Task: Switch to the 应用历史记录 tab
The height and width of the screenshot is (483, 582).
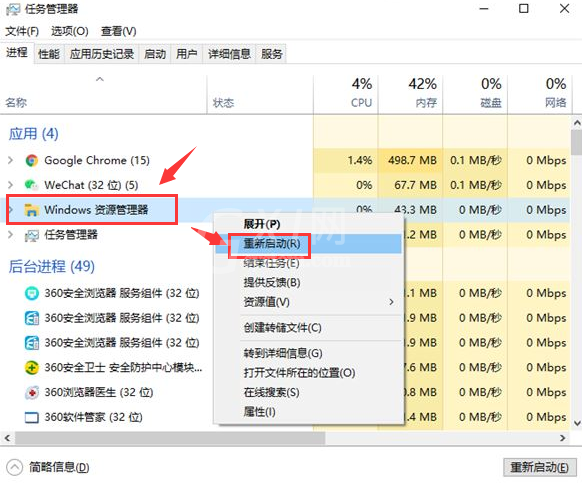Action: tap(102, 54)
